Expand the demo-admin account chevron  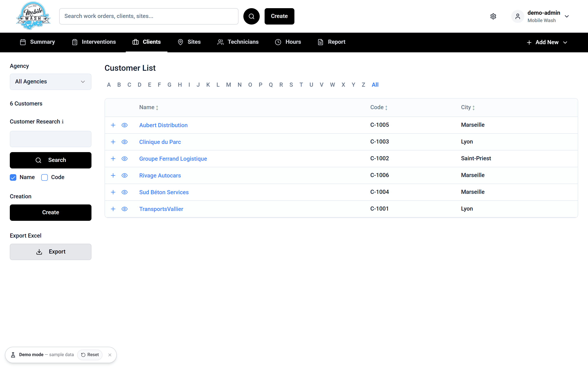pos(567,16)
